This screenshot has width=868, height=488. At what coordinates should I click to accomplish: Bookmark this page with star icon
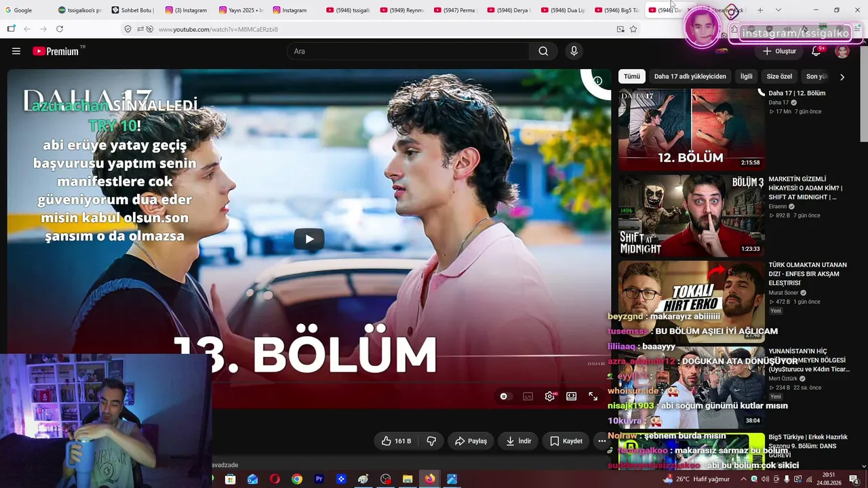click(633, 29)
